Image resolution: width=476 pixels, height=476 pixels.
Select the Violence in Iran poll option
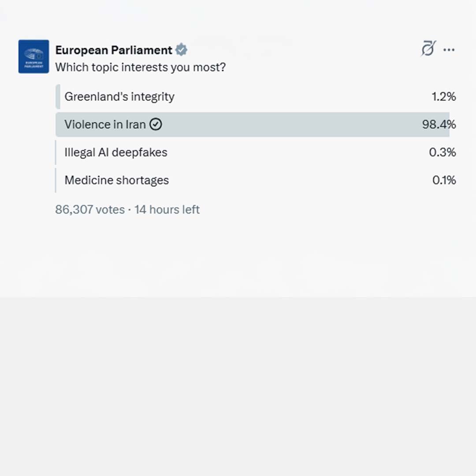[x=105, y=125]
